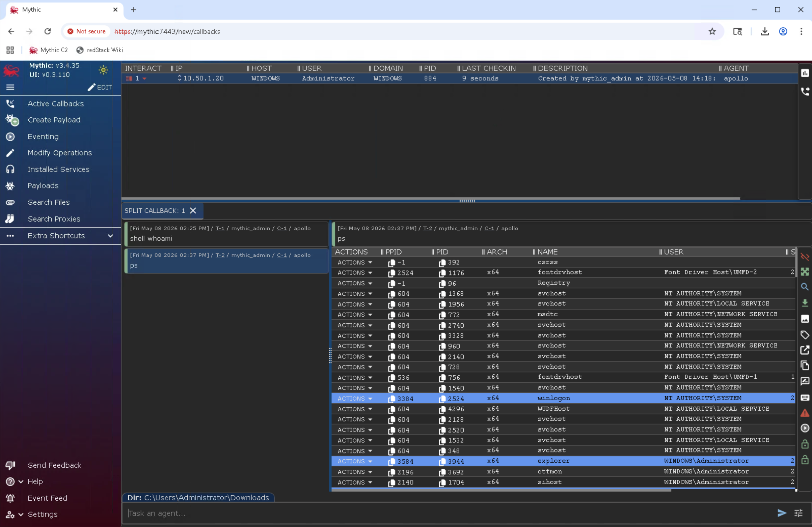Click the red warning triangle icon
This screenshot has width=812, height=527.
[805, 413]
